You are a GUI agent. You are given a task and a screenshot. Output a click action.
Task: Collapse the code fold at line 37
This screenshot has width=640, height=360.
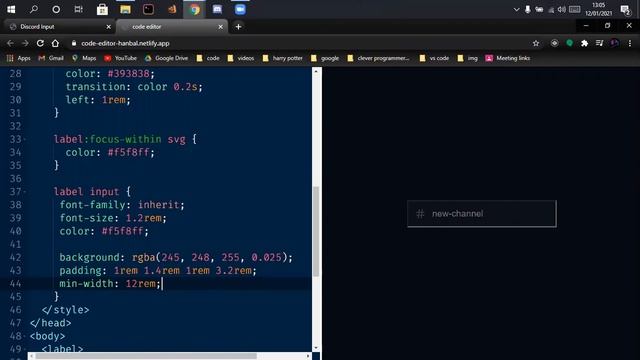(25, 192)
